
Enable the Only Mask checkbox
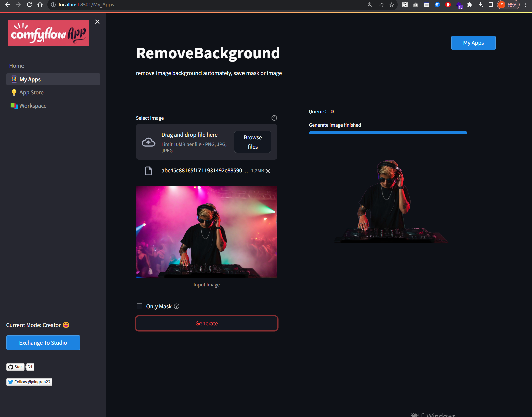click(140, 306)
